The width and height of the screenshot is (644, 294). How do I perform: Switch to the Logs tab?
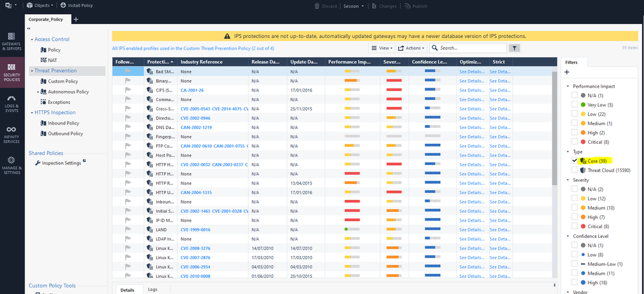[152, 290]
